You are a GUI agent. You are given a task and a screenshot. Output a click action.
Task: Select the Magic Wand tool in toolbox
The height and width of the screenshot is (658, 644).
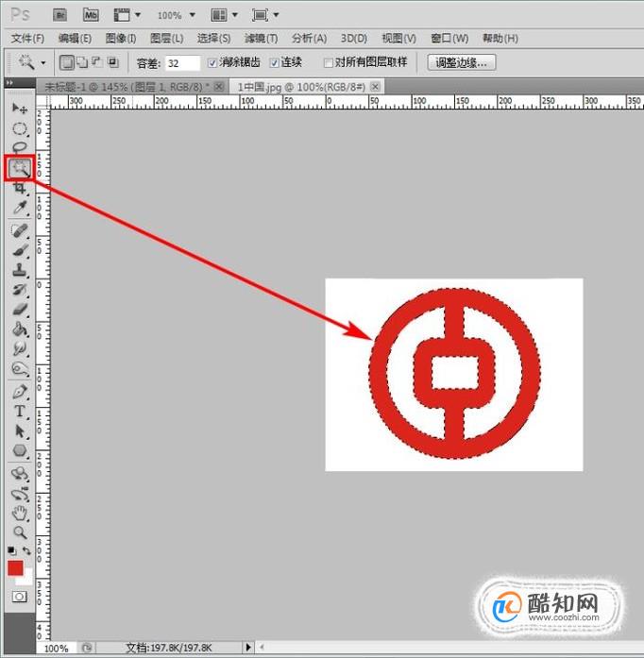pyautogui.click(x=19, y=168)
